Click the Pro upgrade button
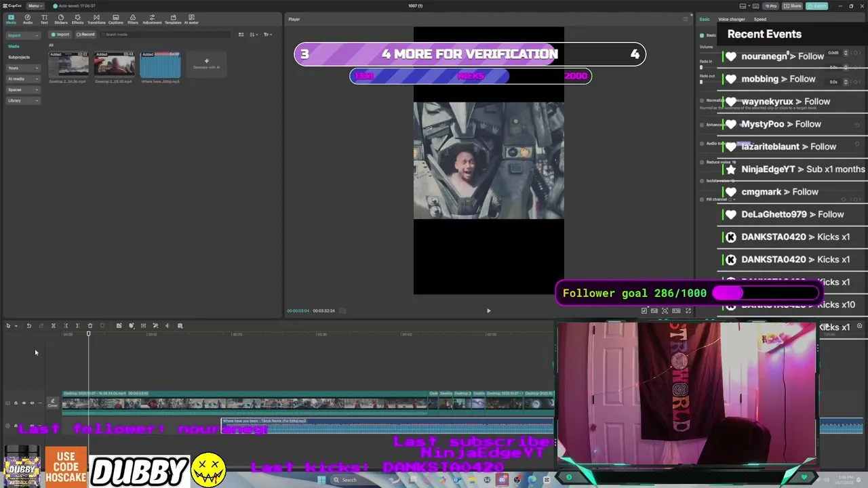 [770, 6]
